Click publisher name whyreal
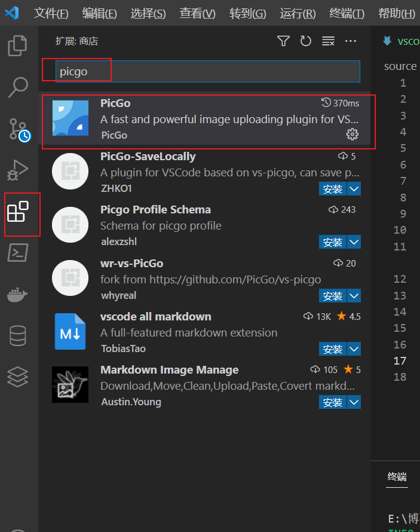The width and height of the screenshot is (420, 532). coord(119,295)
